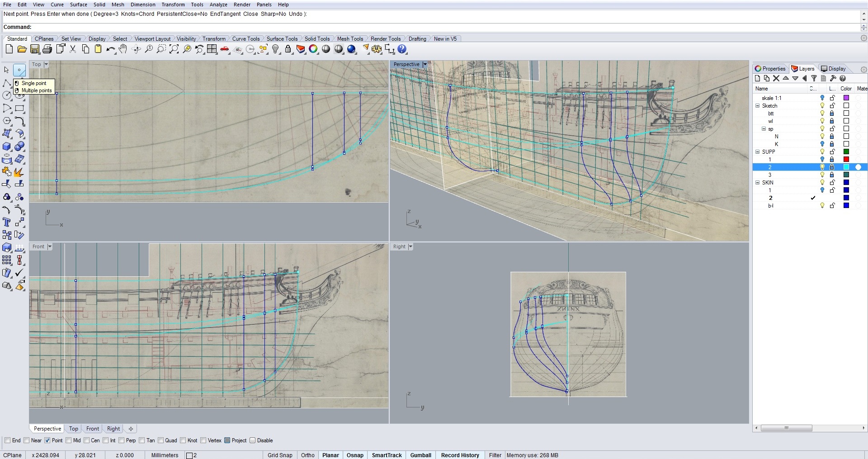Click the purple color swatch of skale 1:1
Viewport: 868px width, 459px height.
846,98
